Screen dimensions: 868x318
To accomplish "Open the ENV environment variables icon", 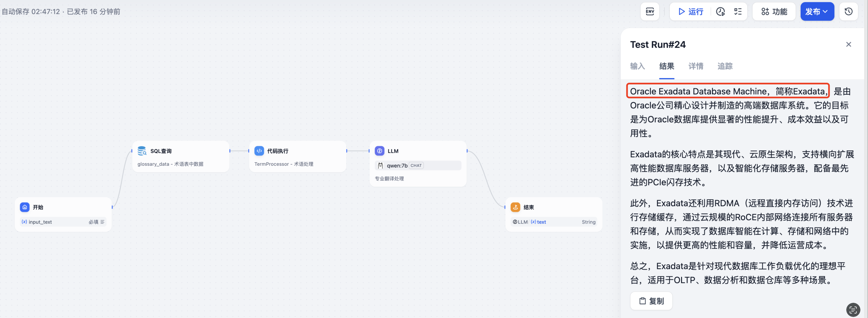I will (x=650, y=12).
